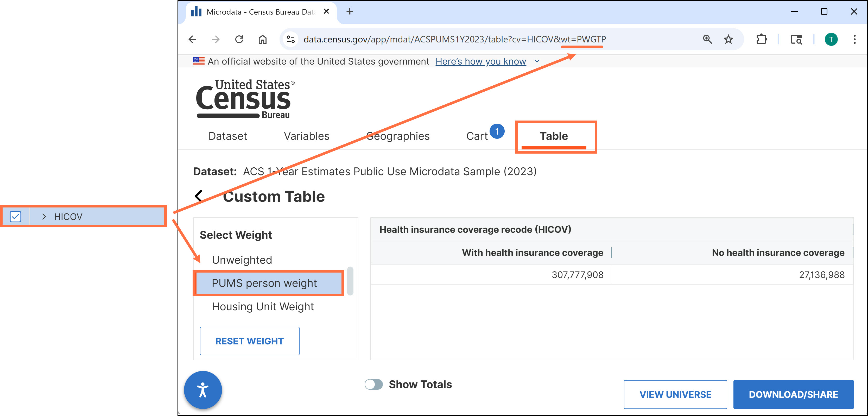The width and height of the screenshot is (868, 416).
Task: Click the zoom magnifier icon in address bar
Action: [x=707, y=40]
